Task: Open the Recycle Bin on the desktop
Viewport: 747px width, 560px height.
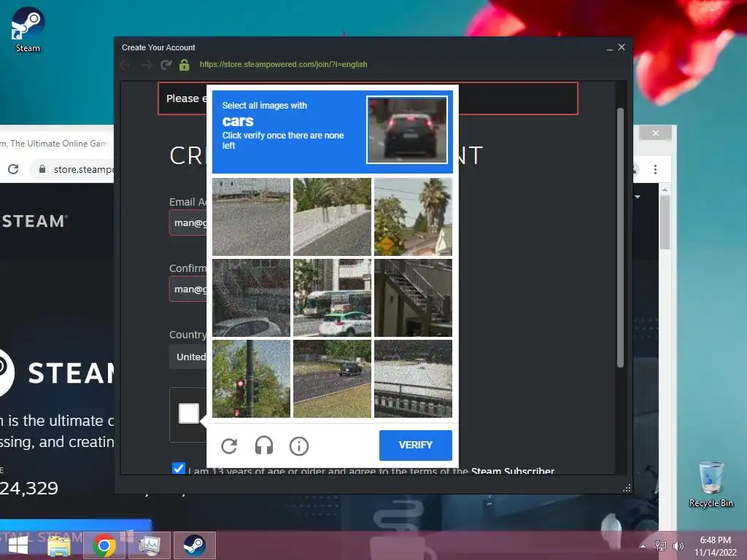Action: click(x=711, y=484)
